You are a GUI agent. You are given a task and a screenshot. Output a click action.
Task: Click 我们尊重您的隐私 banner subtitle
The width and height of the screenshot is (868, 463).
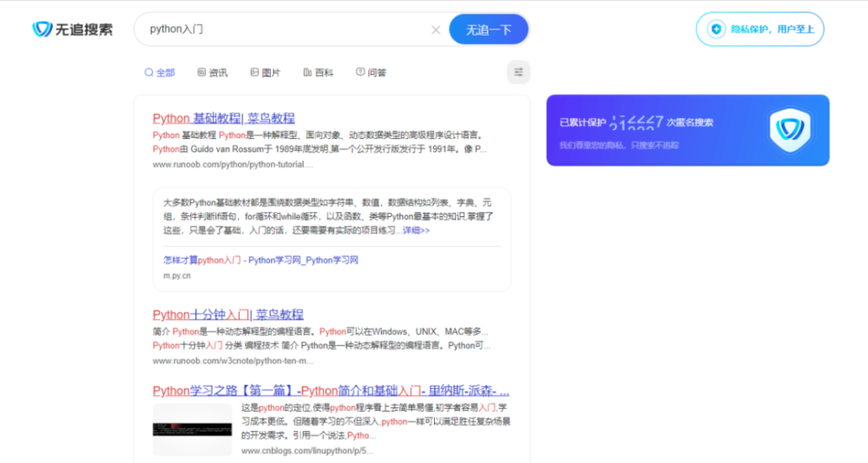[x=619, y=146]
